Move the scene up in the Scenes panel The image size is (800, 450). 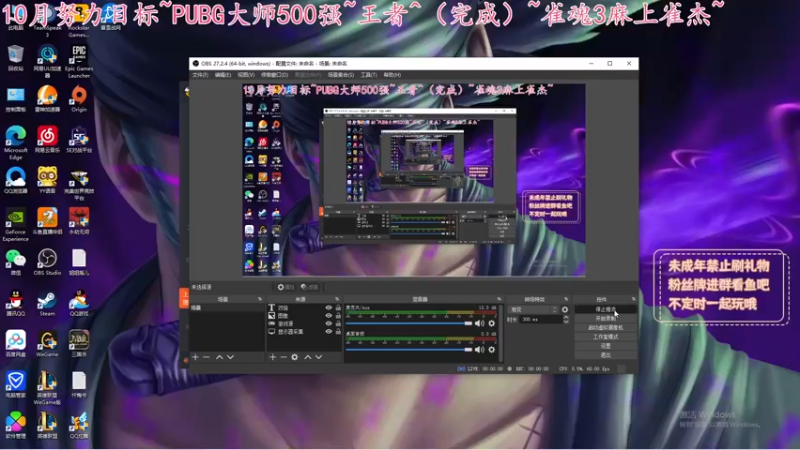click(x=219, y=357)
